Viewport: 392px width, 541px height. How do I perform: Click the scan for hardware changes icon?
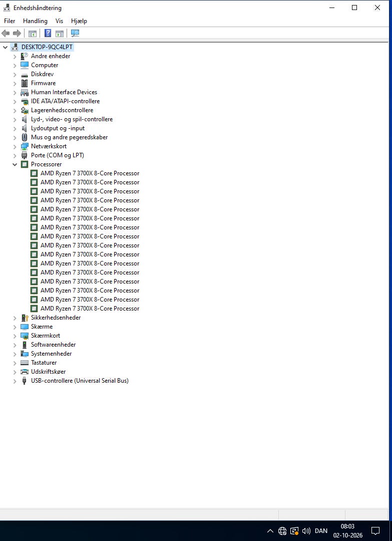(75, 34)
